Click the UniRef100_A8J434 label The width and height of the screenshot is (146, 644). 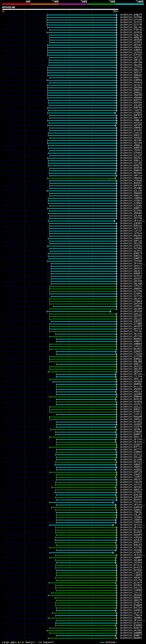(131, 334)
